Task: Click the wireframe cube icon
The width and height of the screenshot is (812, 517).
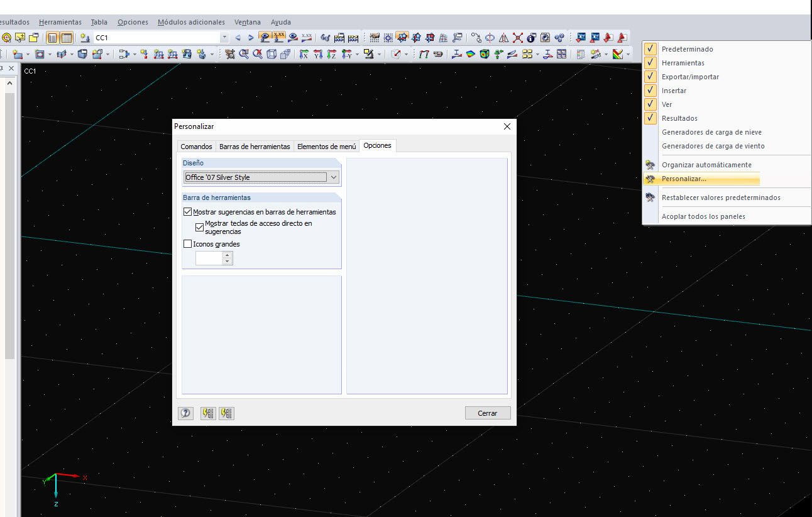Action: [272, 54]
